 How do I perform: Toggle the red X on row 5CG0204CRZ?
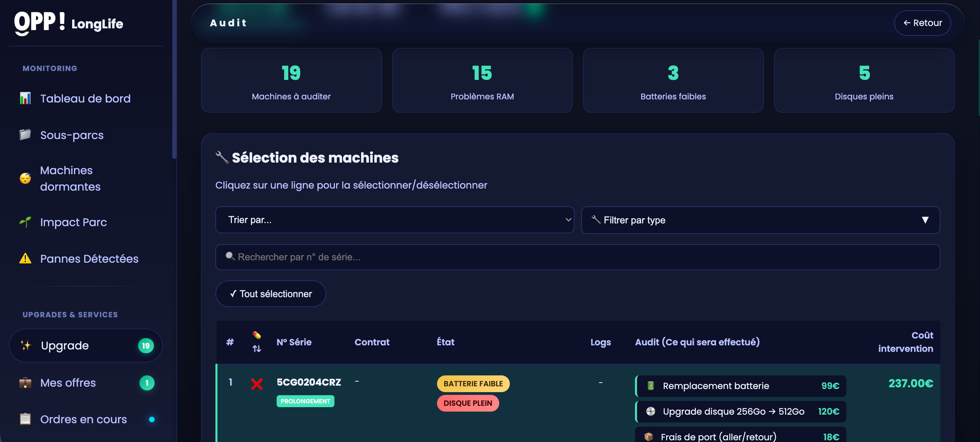pyautogui.click(x=257, y=384)
